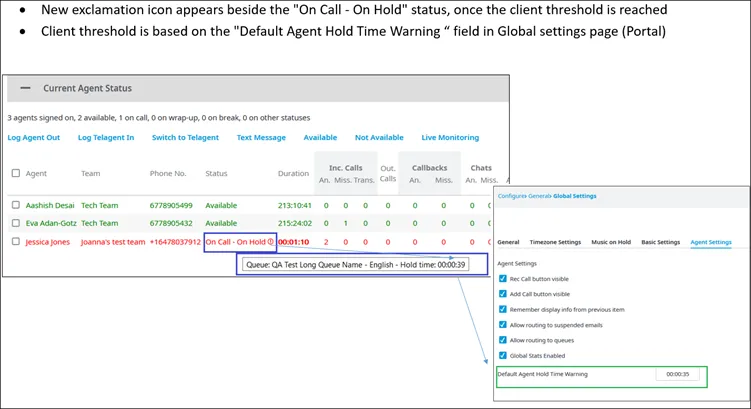Click Joanna's test team cell

tap(113, 242)
